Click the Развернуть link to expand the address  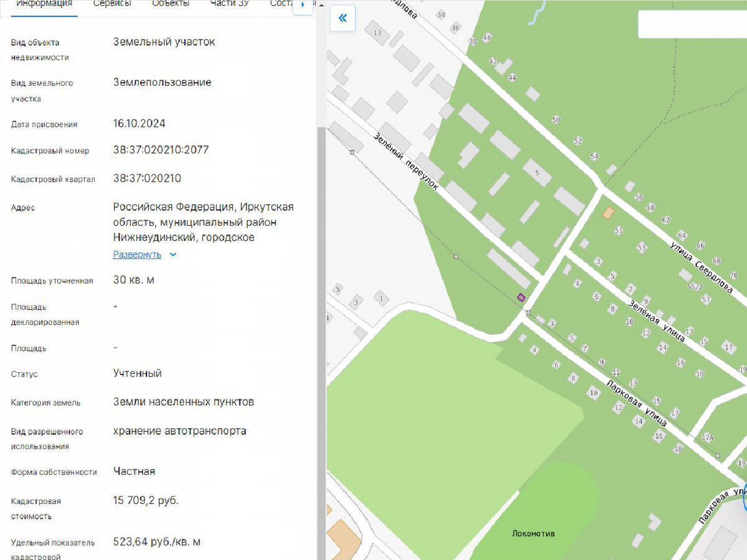click(x=137, y=254)
